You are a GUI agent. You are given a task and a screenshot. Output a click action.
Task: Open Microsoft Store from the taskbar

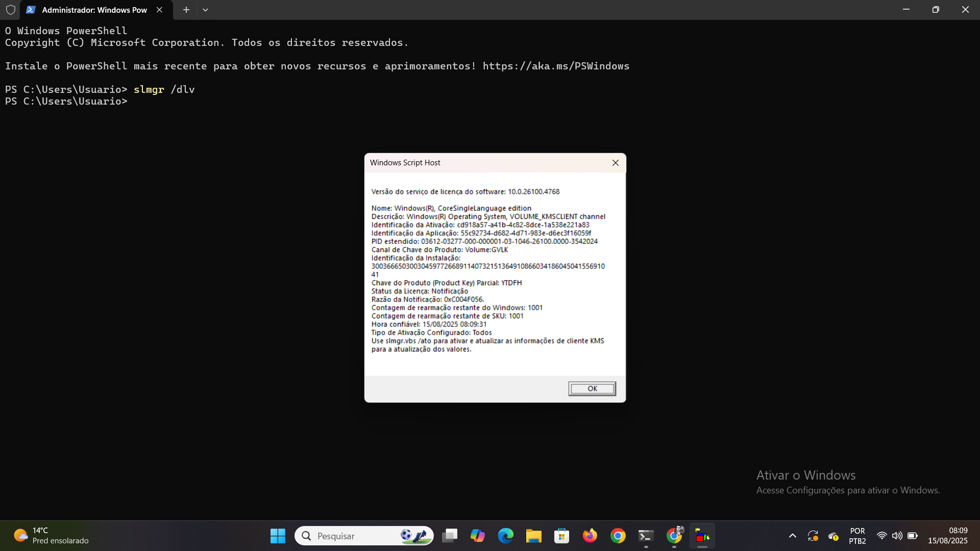[562, 536]
